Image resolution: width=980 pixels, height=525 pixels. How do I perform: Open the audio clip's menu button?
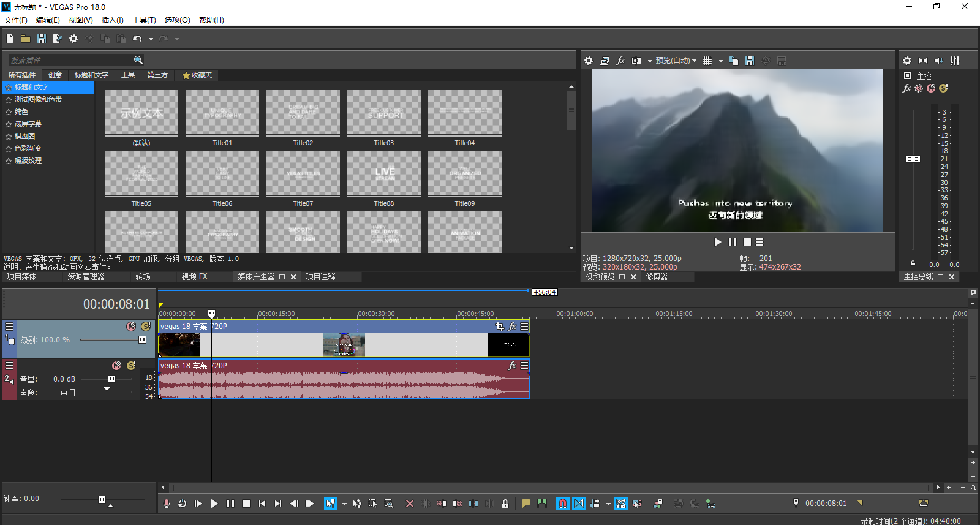point(525,366)
